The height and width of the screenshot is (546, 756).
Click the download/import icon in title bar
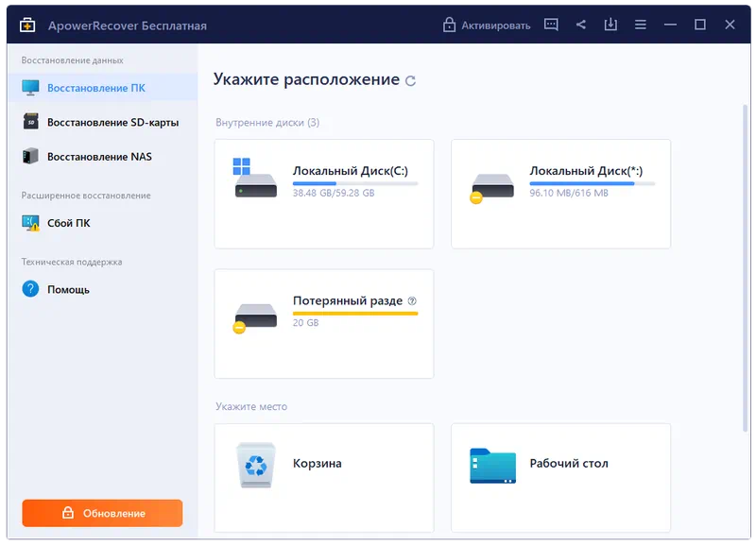pyautogui.click(x=610, y=25)
